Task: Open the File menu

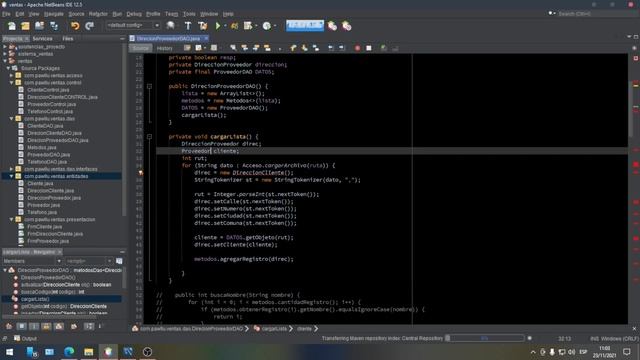Action: [x=6, y=14]
